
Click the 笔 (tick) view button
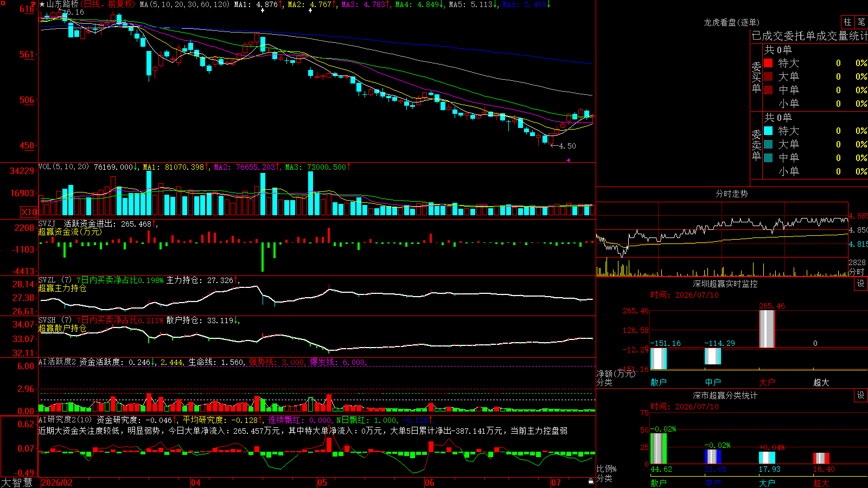click(x=861, y=22)
